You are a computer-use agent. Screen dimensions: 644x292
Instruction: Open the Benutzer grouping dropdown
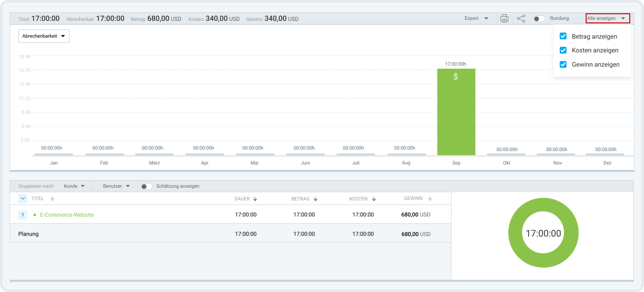click(116, 186)
